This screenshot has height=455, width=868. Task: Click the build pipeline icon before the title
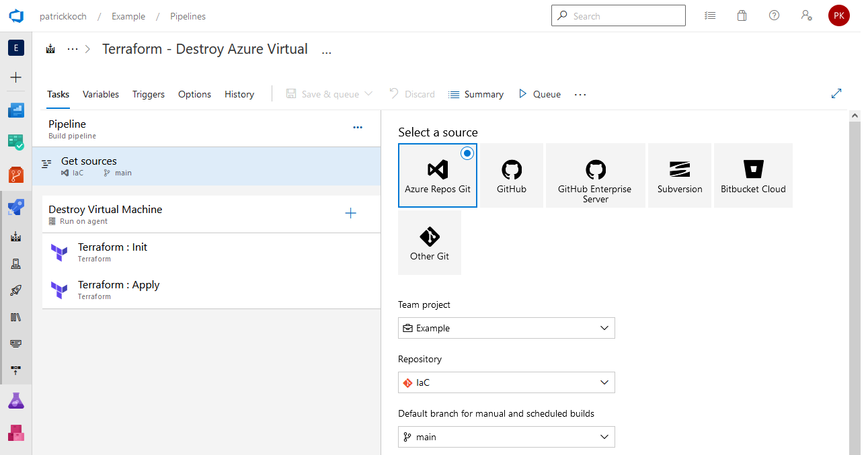pos(50,49)
